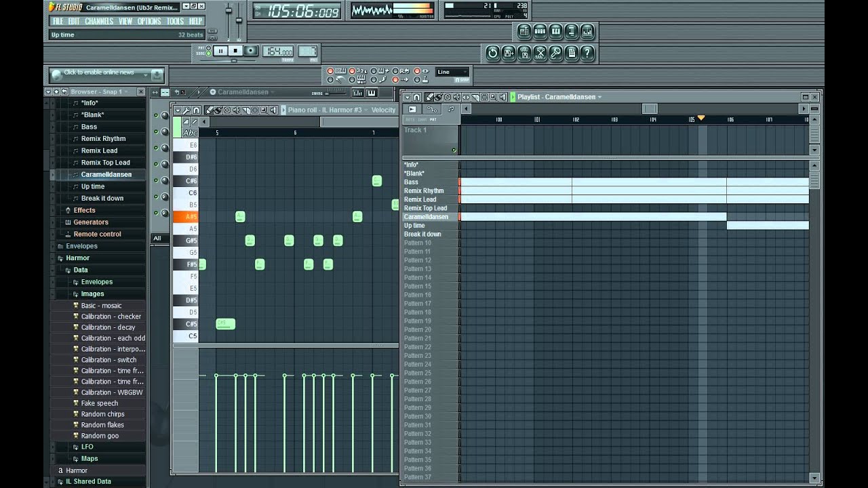Click the Render audio file icon
Image resolution: width=868 pixels, height=488 pixels.
pos(524,53)
